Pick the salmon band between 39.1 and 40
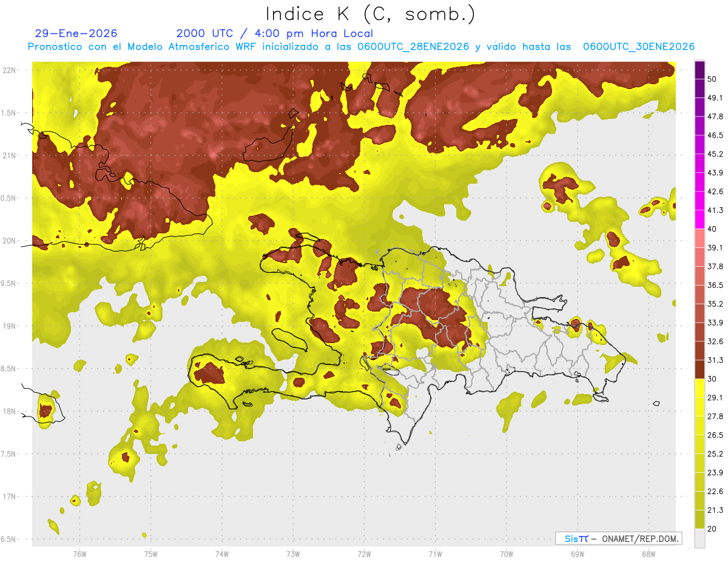 pyautogui.click(x=699, y=238)
